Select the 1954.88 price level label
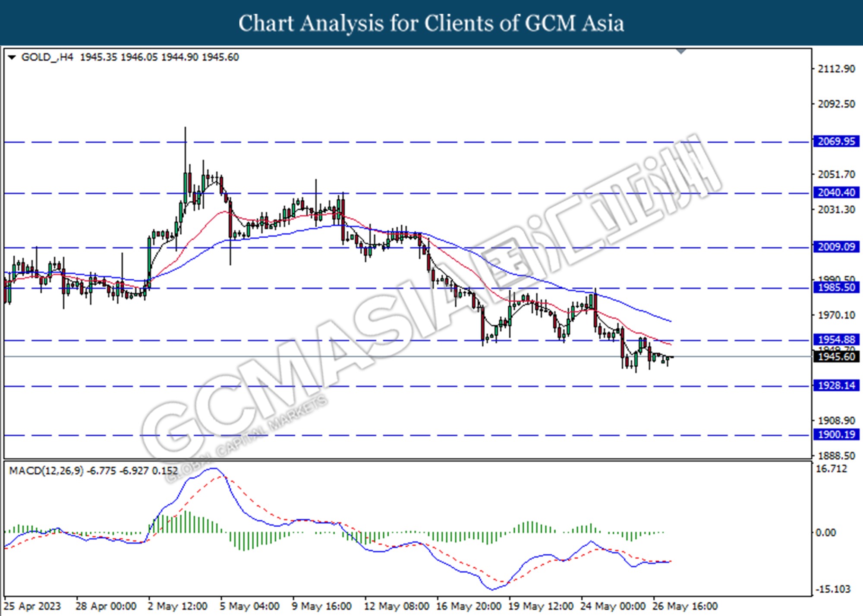 click(836, 339)
